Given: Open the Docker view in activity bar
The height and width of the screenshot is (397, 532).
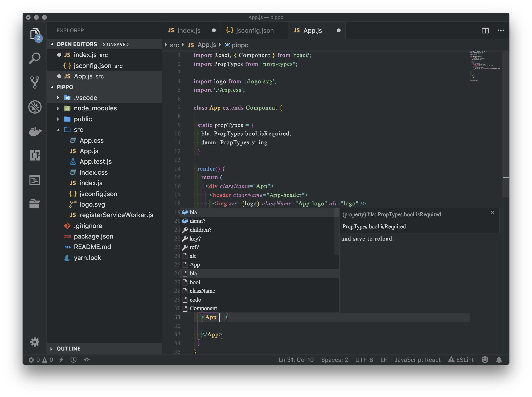Looking at the screenshot, I should point(35,131).
